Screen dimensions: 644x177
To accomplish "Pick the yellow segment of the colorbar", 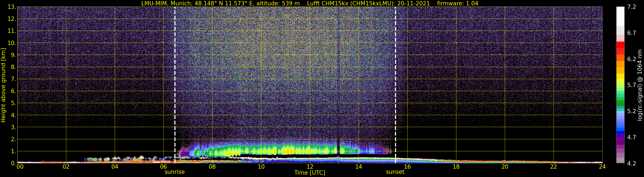I will (620, 76).
